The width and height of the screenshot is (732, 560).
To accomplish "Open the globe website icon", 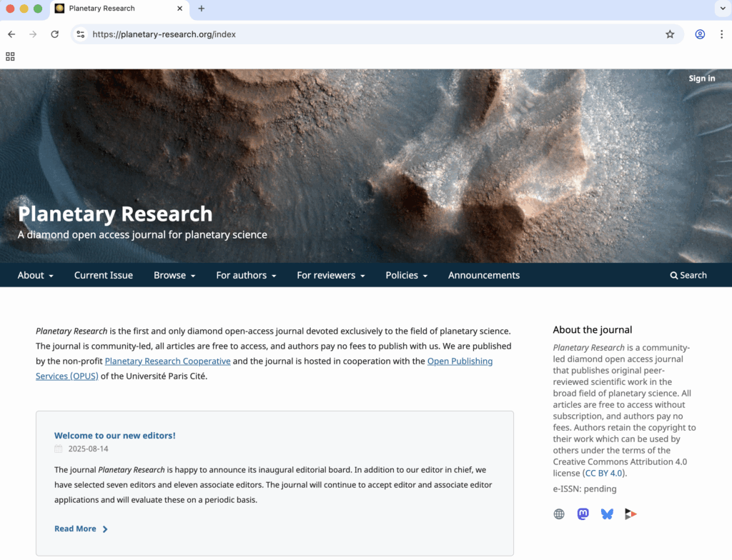I will 558,514.
